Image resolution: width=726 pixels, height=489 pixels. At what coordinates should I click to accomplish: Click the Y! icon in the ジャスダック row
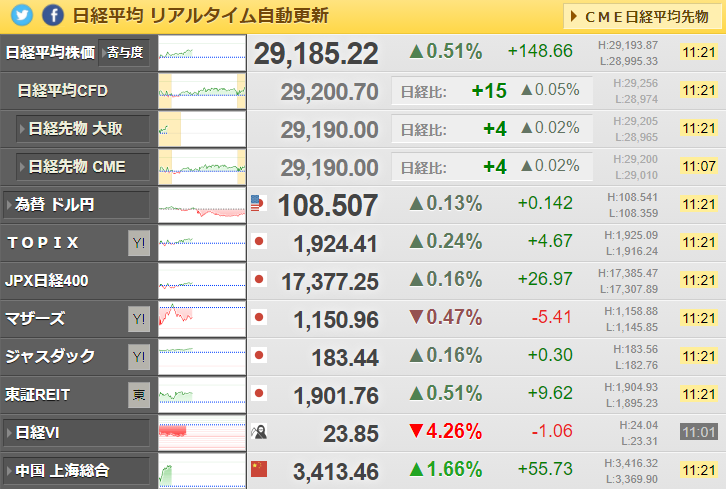click(139, 357)
